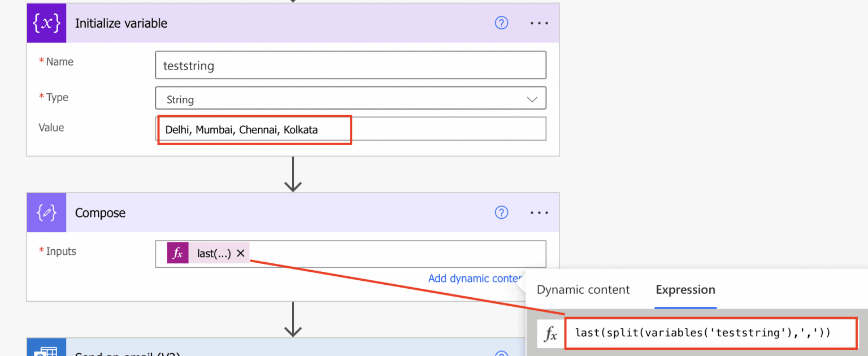Open the Initialize variable options menu

click(539, 23)
